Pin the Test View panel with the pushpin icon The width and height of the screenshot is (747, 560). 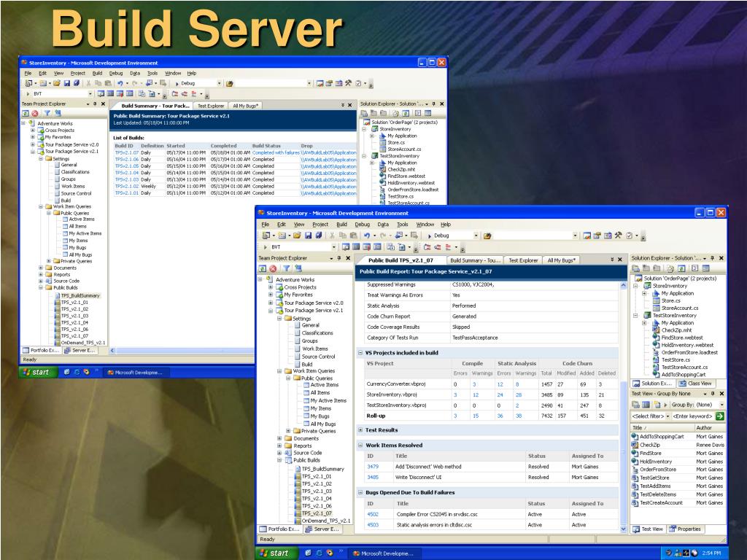(x=713, y=394)
